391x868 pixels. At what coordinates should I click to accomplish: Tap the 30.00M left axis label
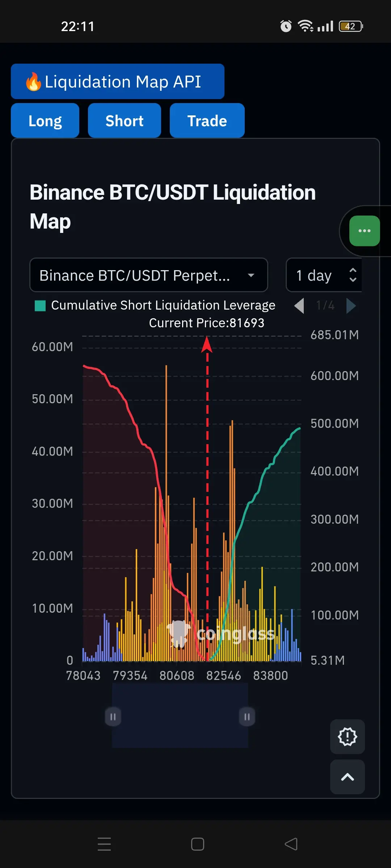52,503
